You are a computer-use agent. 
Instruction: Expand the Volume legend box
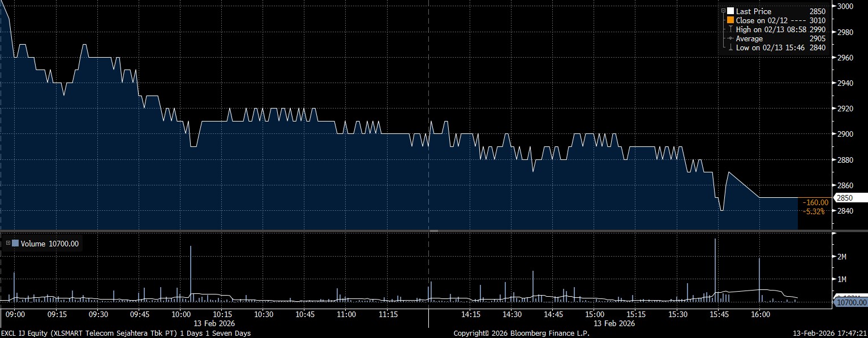click(8, 244)
